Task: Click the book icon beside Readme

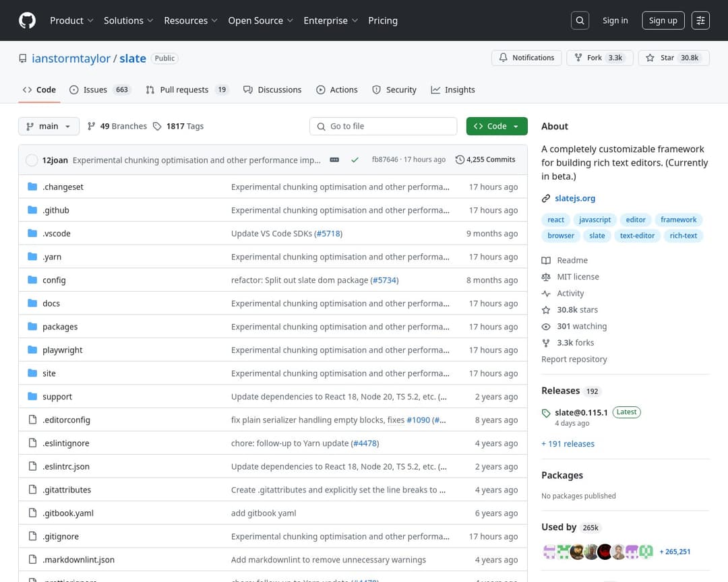Action: click(546, 261)
